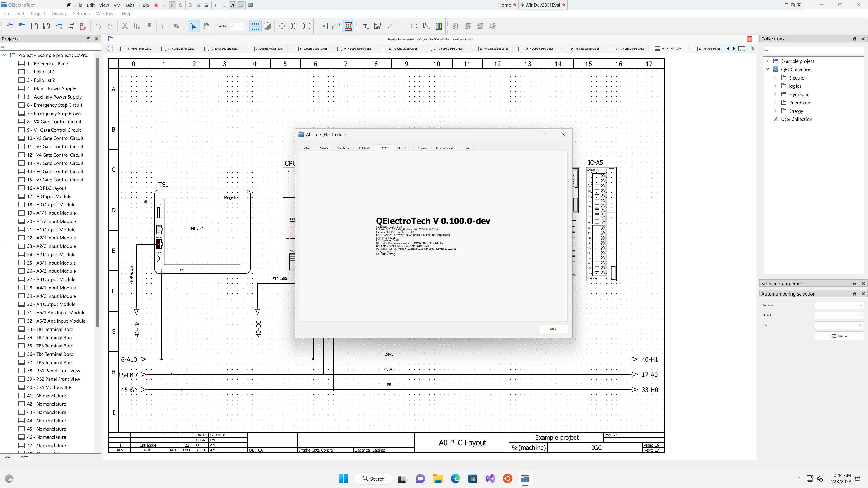
Task: Open the Settings menu
Action: (x=81, y=14)
